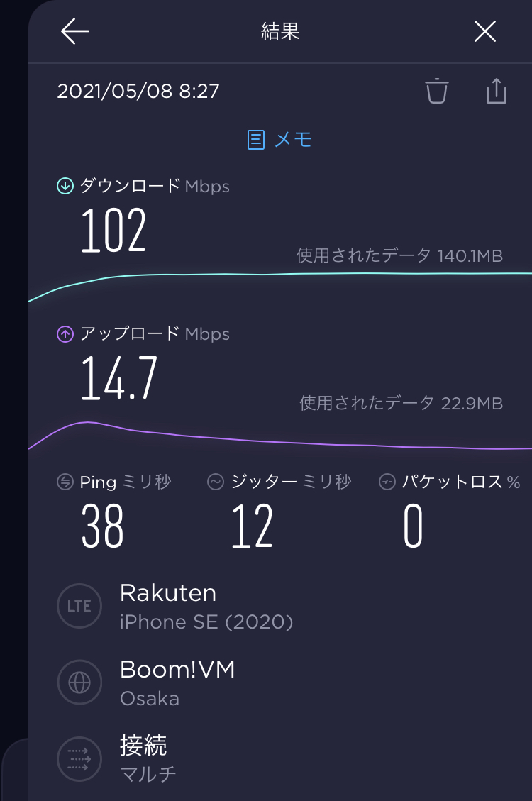Image resolution: width=532 pixels, height=801 pixels.
Task: Tap the multi-connection arrows icon
Action: coord(79,758)
